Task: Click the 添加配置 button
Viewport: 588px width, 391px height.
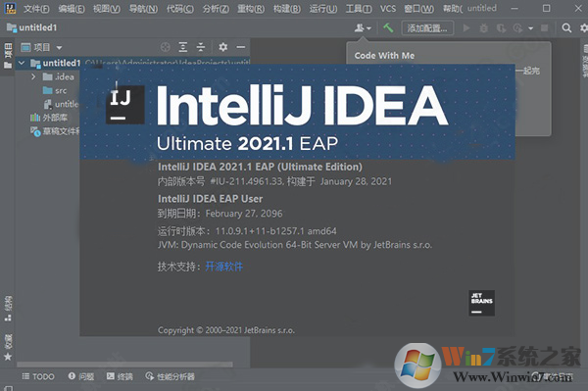Action: [x=427, y=28]
